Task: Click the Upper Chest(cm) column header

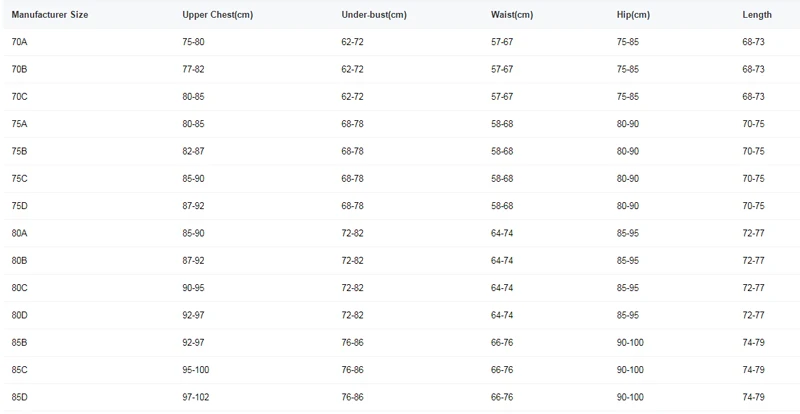Action: [x=217, y=15]
